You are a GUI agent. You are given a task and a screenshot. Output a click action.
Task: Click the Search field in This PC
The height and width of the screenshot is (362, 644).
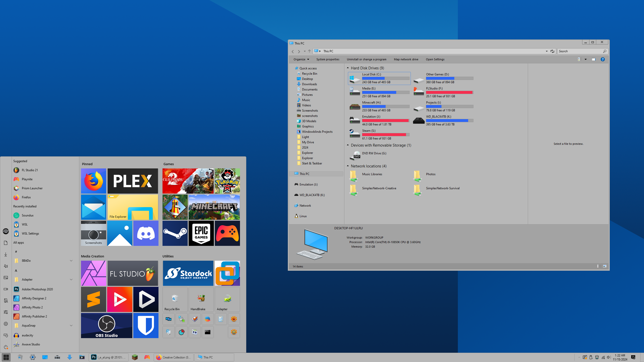click(x=583, y=51)
